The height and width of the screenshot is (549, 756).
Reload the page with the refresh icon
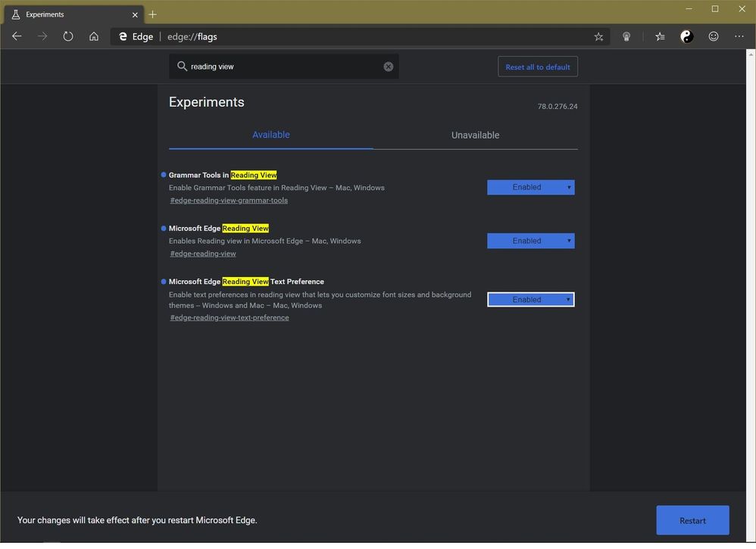click(68, 36)
